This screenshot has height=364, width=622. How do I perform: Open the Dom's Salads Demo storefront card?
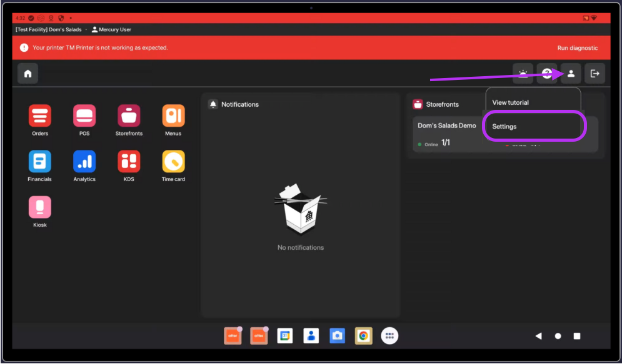(447, 134)
